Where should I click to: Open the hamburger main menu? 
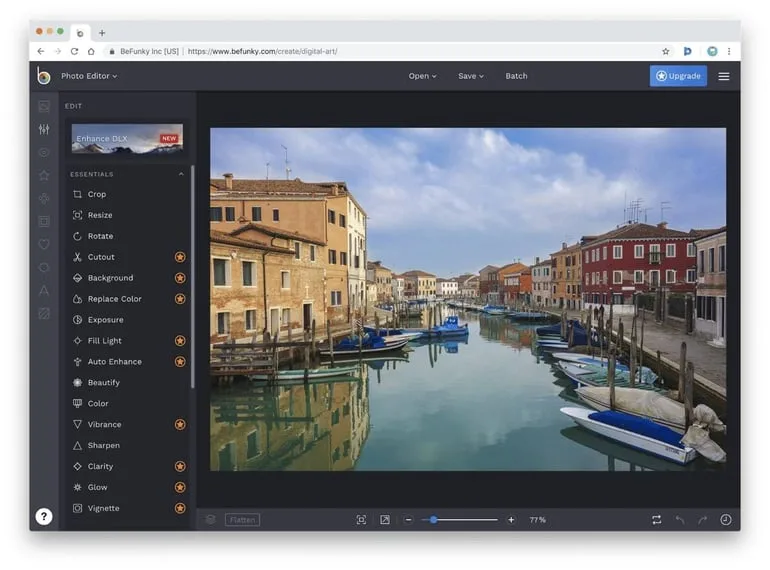click(724, 76)
